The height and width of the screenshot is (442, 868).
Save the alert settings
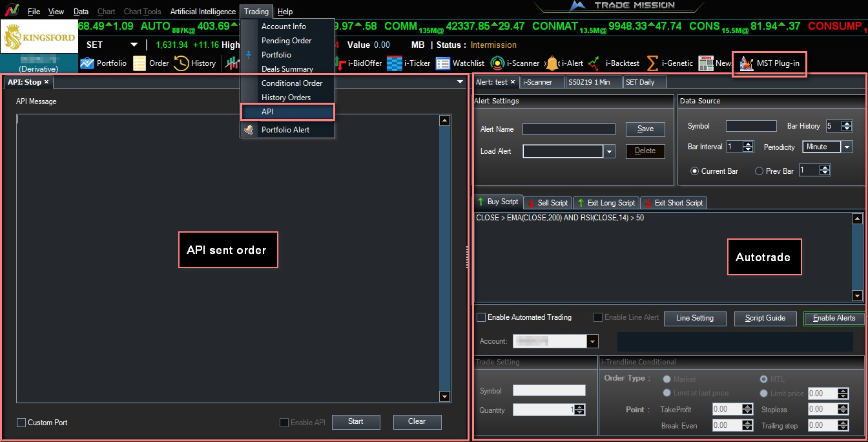(x=646, y=129)
